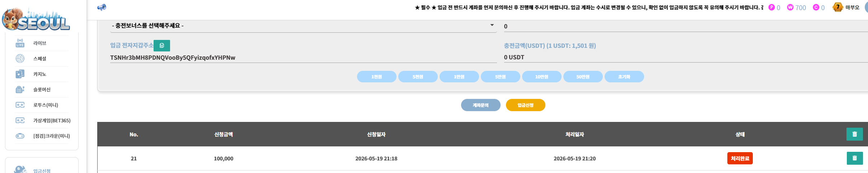Viewport: 868px width, 173px height.
Task: Click the level 7 badge icon
Action: coord(837,7)
